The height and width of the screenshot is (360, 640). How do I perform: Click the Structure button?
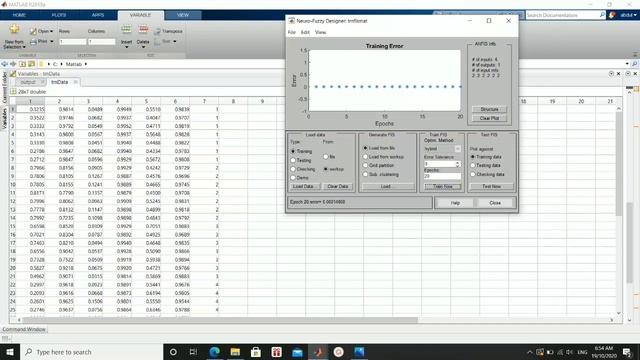(489, 109)
